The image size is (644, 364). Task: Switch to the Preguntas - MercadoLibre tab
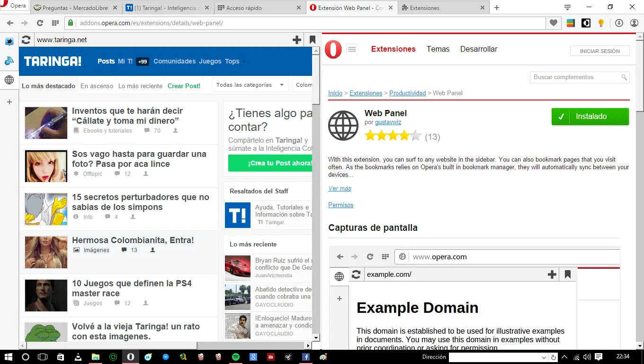[x=75, y=8]
